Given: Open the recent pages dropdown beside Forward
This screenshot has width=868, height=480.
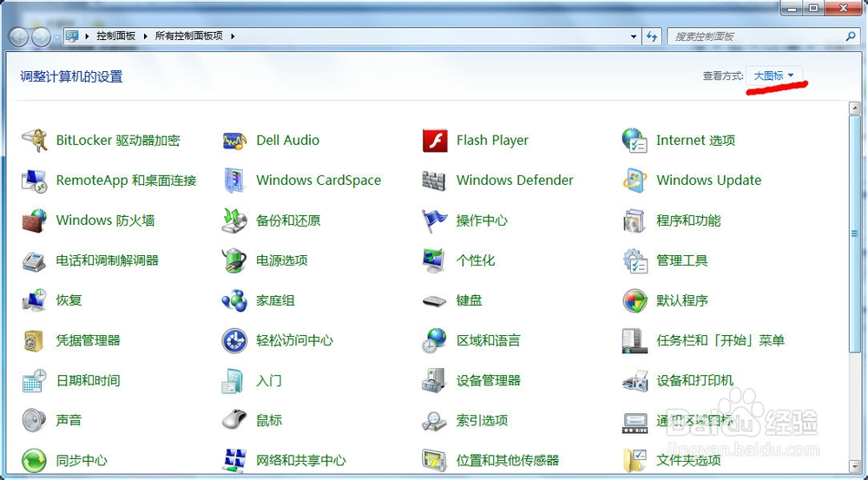Looking at the screenshot, I should pyautogui.click(x=57, y=37).
